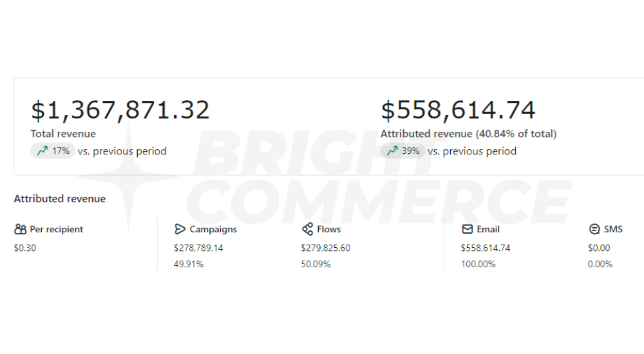Click the 17% upward trend arrow icon
This screenshot has width=644, height=354.
[43, 151]
